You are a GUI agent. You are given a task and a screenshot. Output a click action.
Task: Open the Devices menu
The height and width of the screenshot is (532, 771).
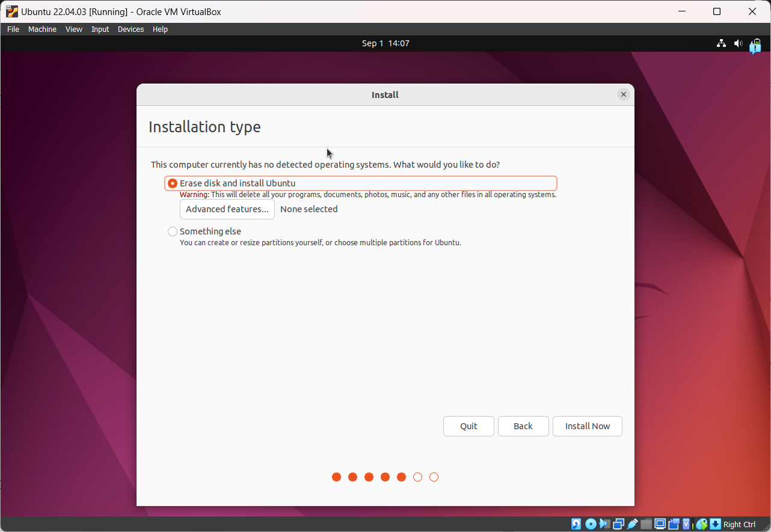coord(131,29)
